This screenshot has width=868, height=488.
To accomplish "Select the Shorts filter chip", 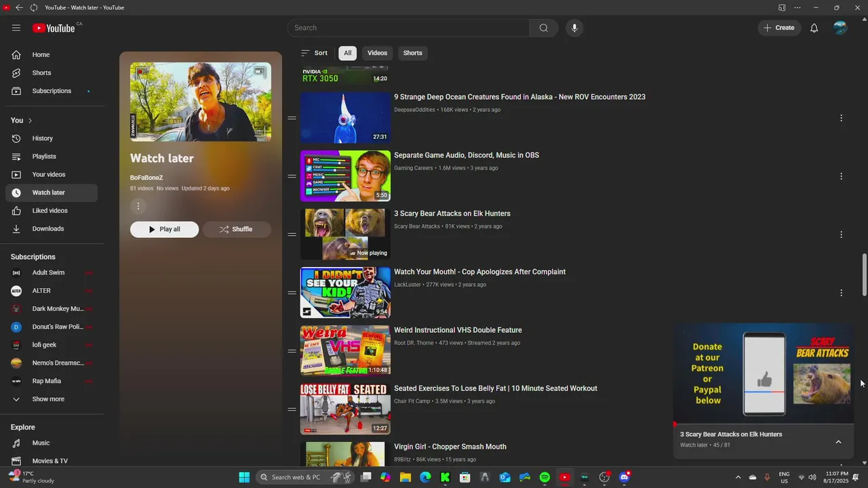I will click(412, 53).
